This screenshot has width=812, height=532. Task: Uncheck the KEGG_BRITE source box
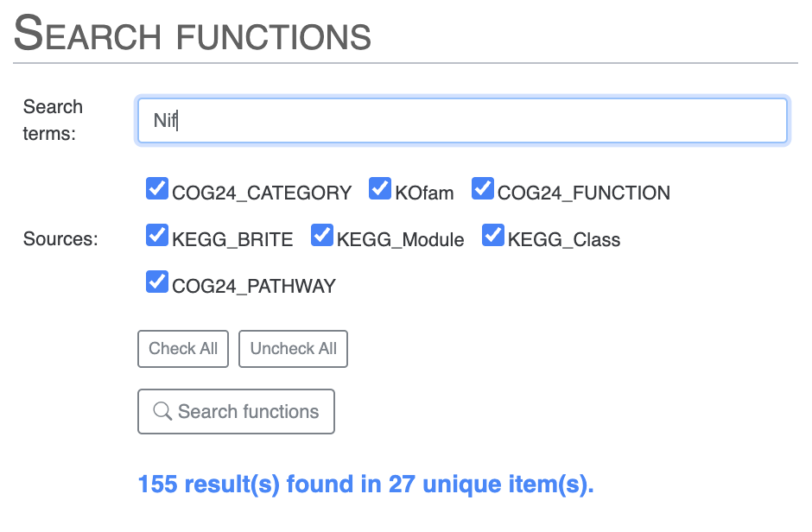pyautogui.click(x=157, y=235)
